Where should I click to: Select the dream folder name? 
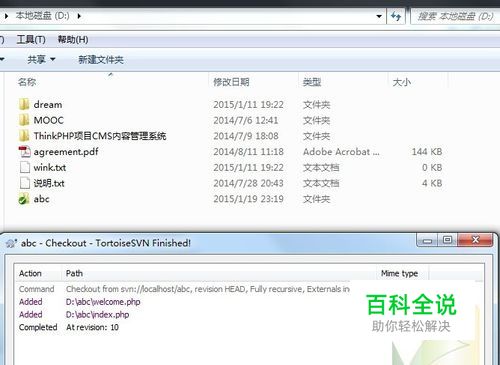(x=48, y=104)
